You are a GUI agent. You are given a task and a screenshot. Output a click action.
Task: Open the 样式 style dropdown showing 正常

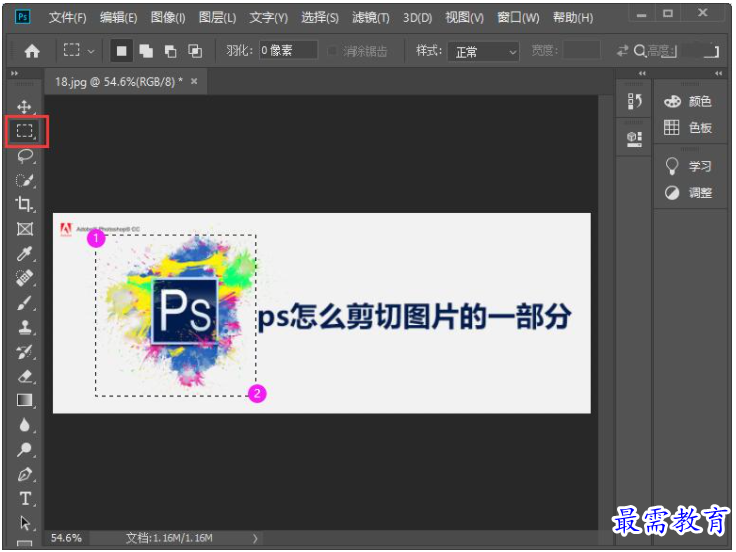[x=483, y=51]
